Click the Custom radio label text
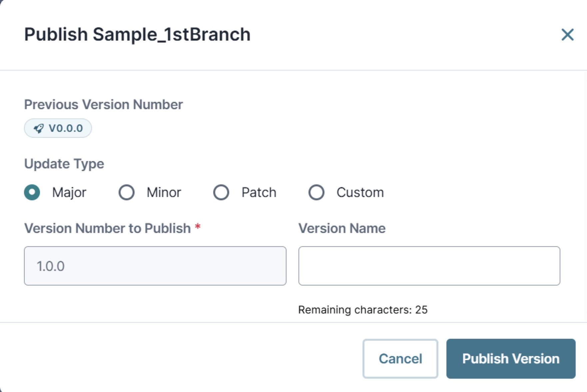The height and width of the screenshot is (392, 587). [x=360, y=192]
